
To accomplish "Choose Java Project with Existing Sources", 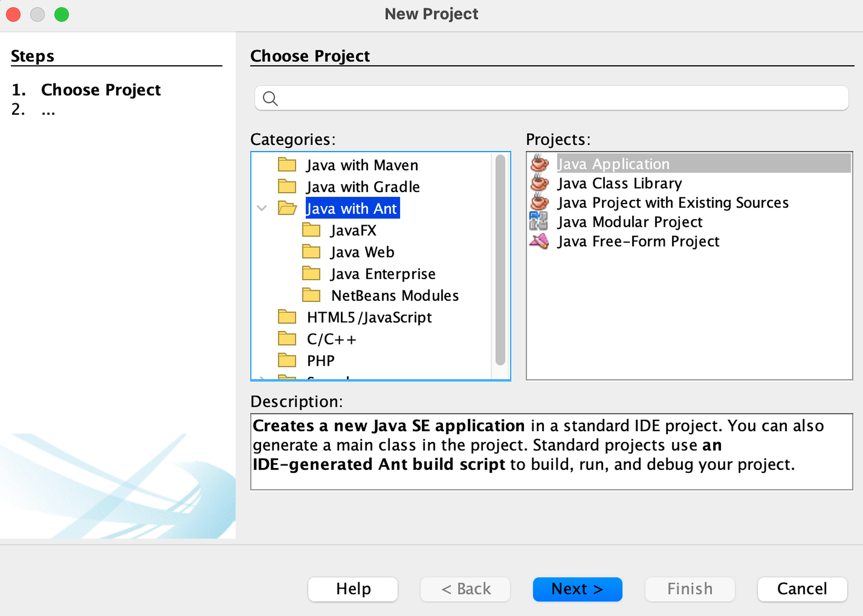I will point(673,203).
